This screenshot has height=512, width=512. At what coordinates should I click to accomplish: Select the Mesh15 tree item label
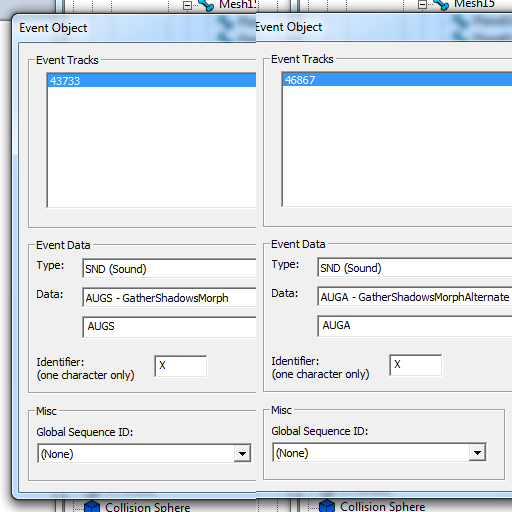coord(474,4)
